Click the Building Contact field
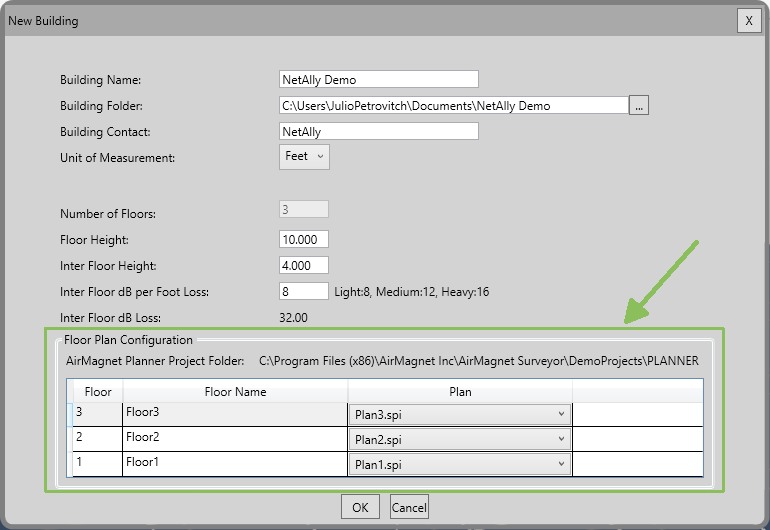 [379, 131]
